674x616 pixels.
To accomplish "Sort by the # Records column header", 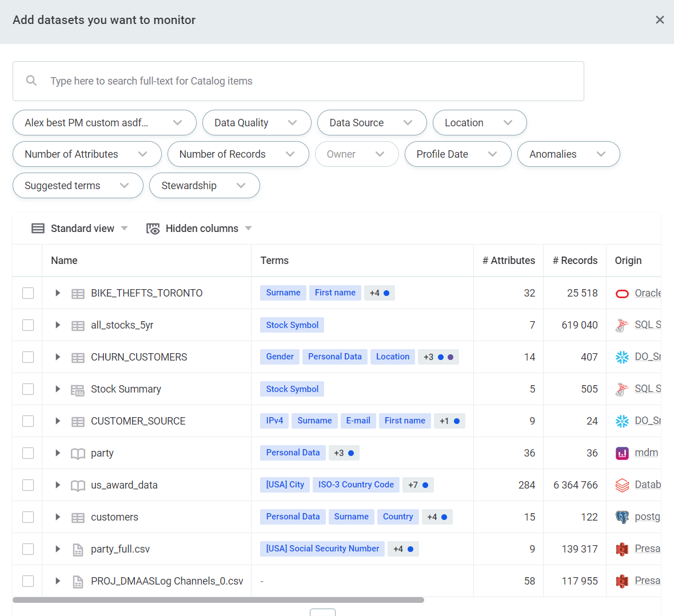I will 575,261.
